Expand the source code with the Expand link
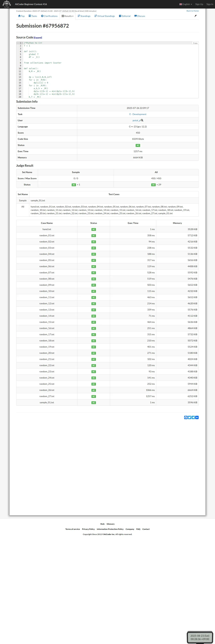Screen dimensions: 215x644 click(x=38, y=38)
